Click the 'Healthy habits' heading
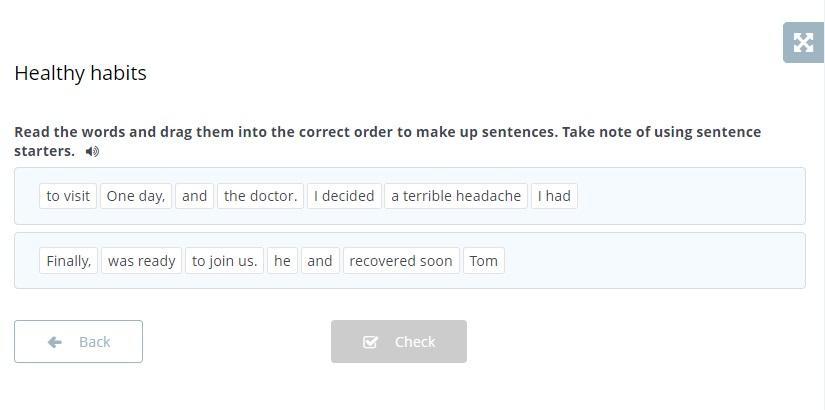The width and height of the screenshot is (825, 410). point(80,73)
